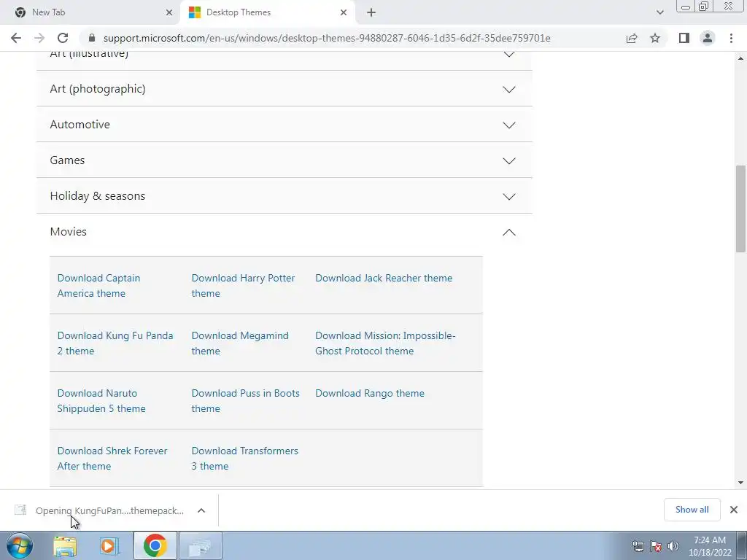The image size is (747, 560).
Task: Expand the Holiday & seasons section
Action: click(284, 195)
